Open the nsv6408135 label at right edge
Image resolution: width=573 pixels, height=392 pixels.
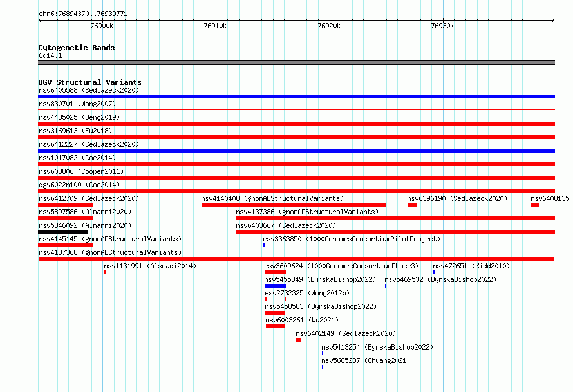click(550, 198)
